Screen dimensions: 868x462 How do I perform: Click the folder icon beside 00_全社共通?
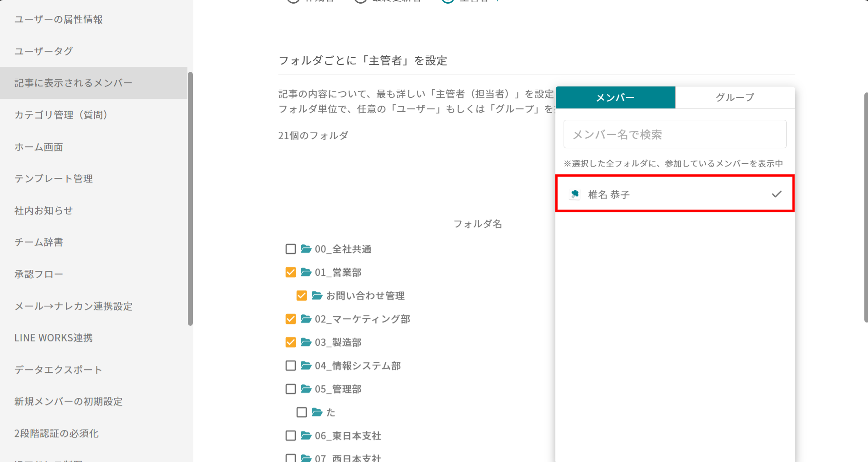click(306, 249)
